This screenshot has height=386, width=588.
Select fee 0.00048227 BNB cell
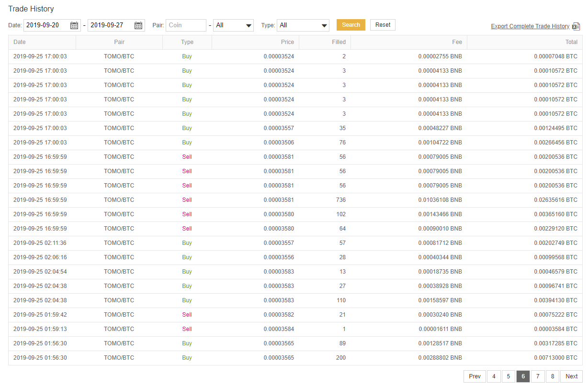[x=440, y=128]
